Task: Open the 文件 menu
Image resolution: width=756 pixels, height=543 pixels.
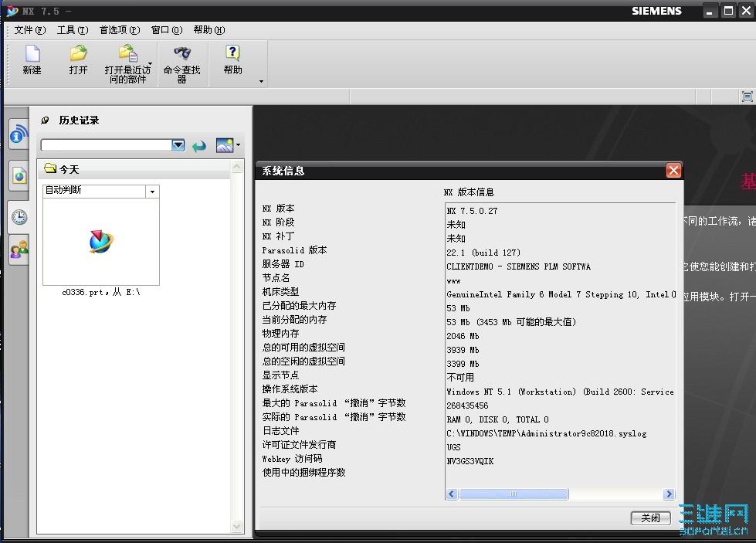Action: [x=30, y=30]
